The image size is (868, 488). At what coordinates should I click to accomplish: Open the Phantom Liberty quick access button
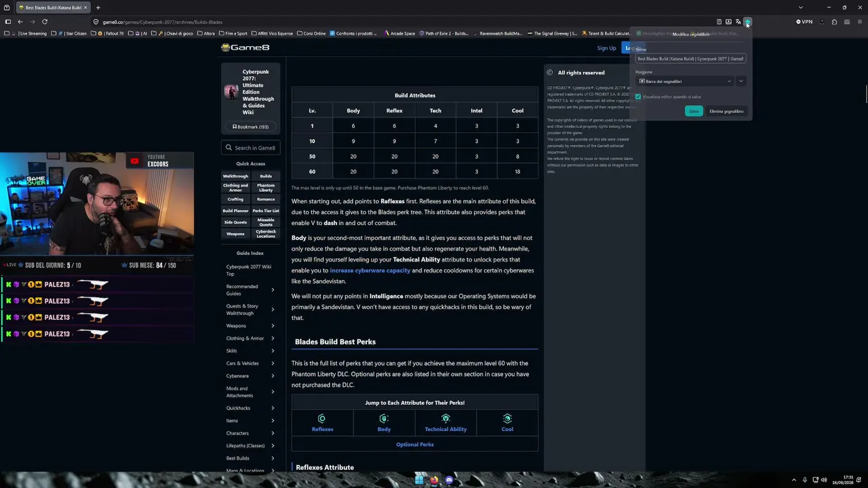pos(266,187)
